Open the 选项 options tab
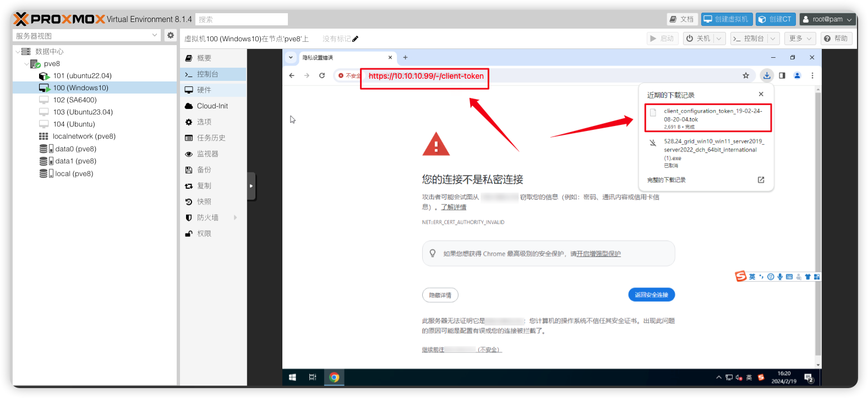This screenshot has width=868, height=398. pos(213,122)
